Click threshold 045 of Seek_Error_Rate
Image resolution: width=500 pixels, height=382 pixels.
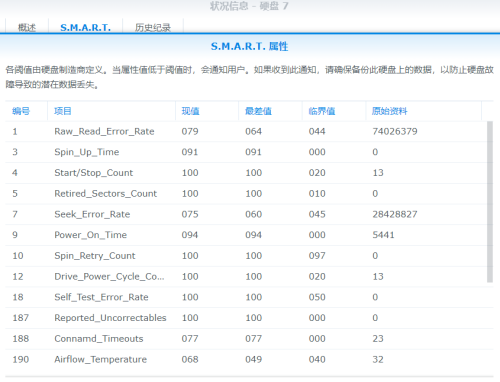(317, 214)
